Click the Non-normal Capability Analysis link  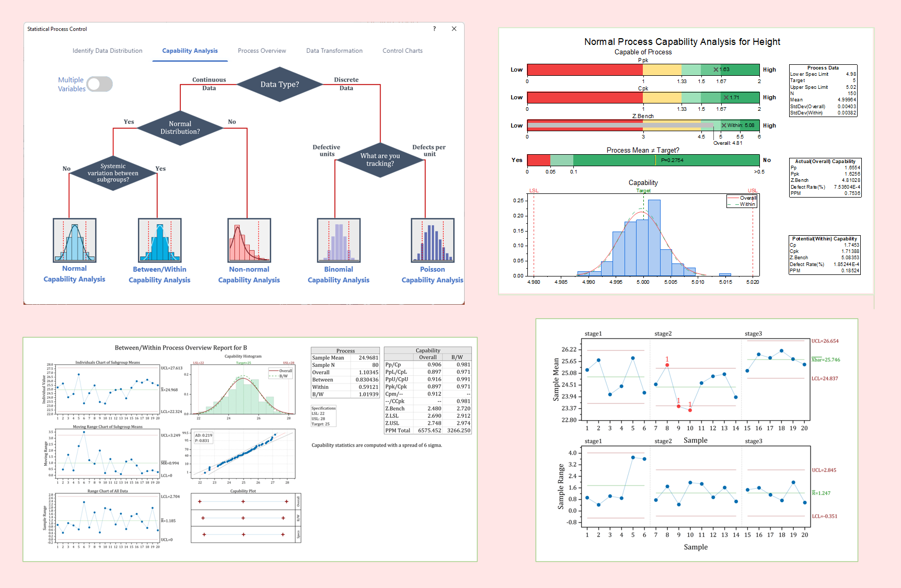249,274
